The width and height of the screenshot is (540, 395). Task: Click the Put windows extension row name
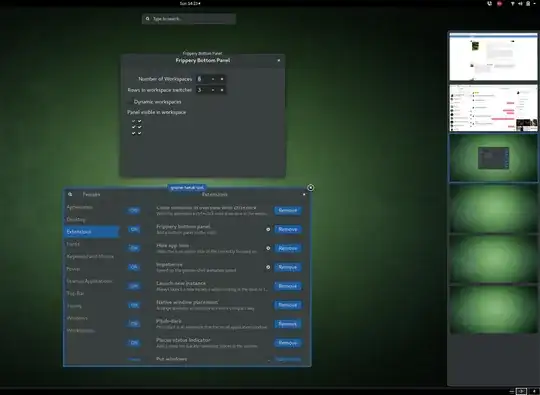point(172,359)
